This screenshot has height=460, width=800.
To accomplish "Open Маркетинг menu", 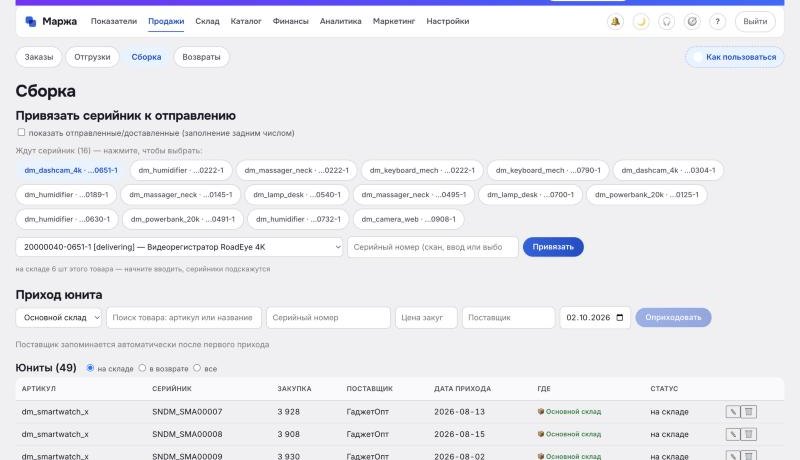I will 394,21.
